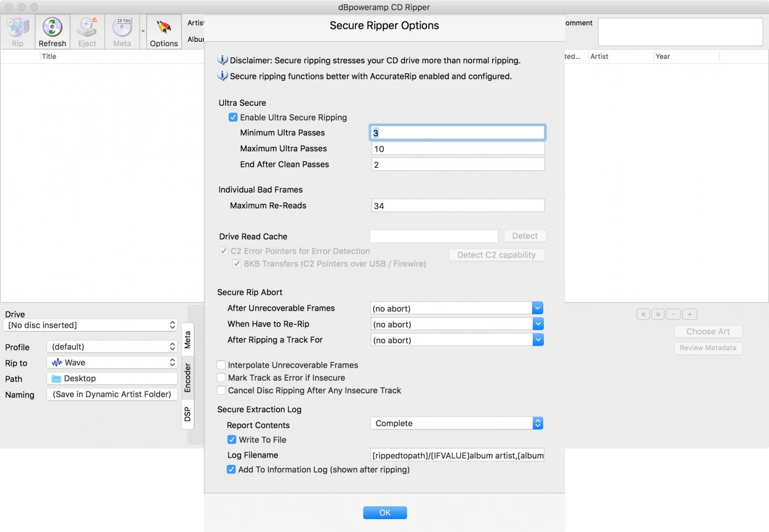Click info icon beside AccurateRip notice
Screen dimensions: 769x532
tap(223, 76)
